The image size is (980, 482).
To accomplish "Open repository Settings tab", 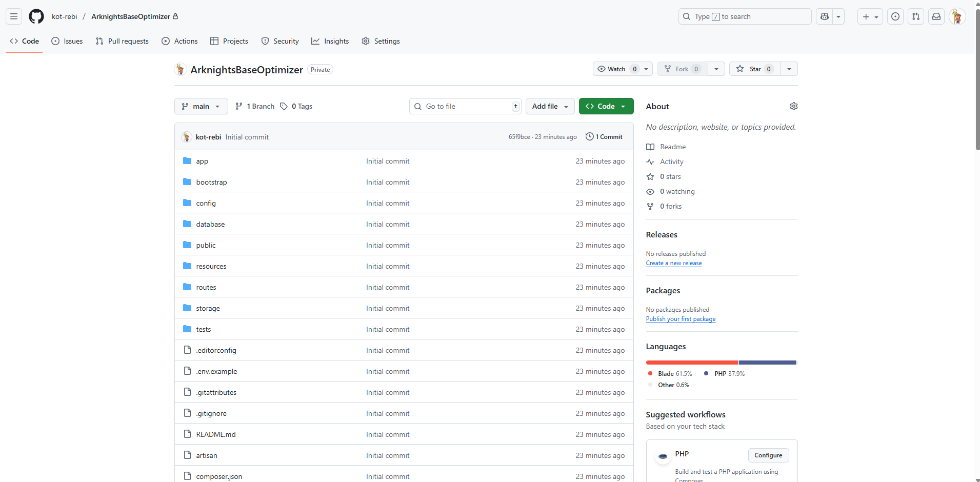I will coord(381,41).
